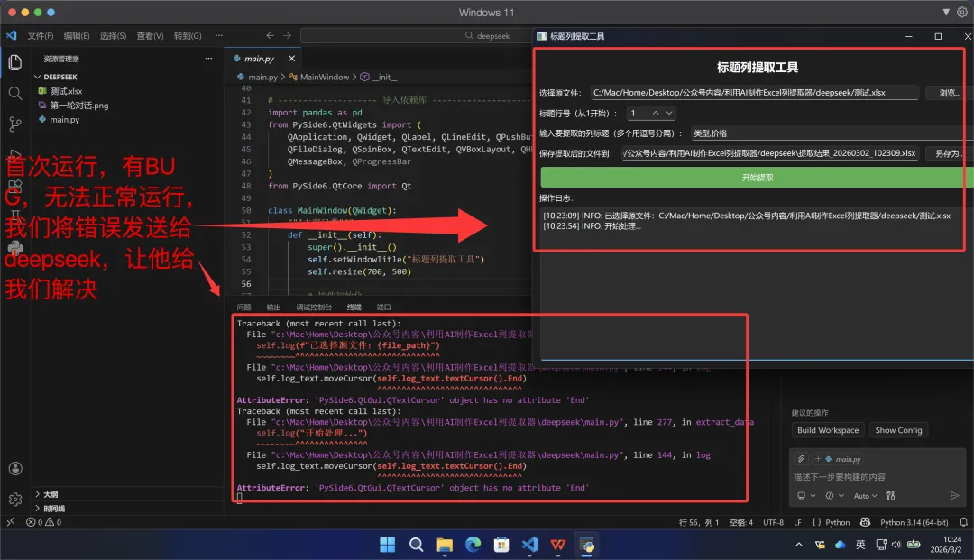Open the Search view in the activity bar
974x560 pixels.
(x=15, y=93)
